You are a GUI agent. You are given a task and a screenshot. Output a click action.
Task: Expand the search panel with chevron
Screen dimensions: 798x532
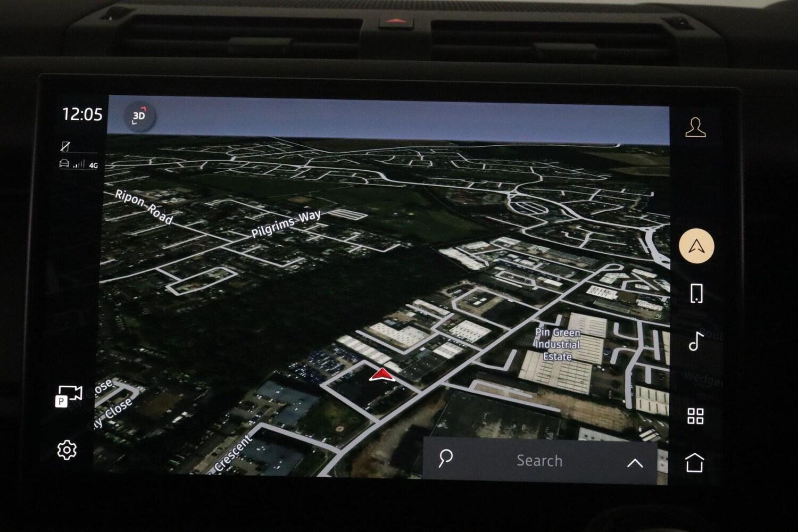point(635,463)
